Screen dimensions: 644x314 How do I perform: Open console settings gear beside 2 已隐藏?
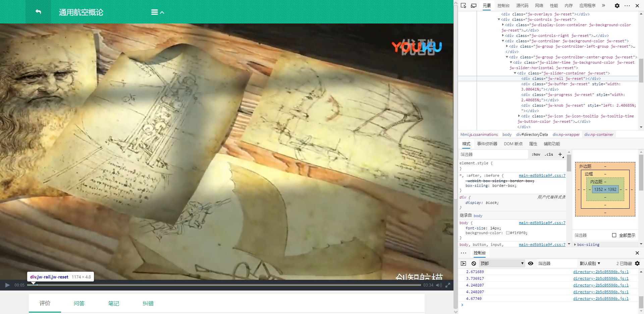coord(637,263)
